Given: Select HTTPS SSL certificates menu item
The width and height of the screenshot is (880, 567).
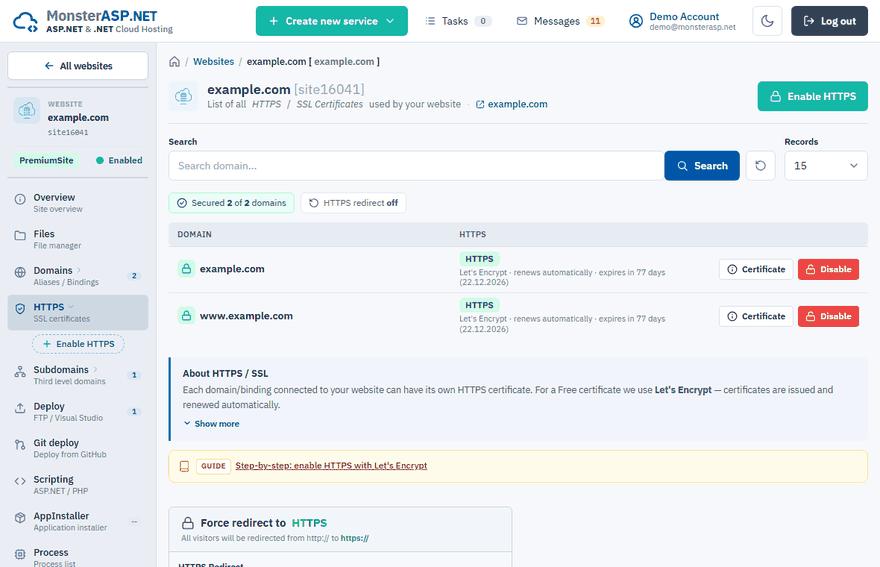Looking at the screenshot, I should pos(78,312).
